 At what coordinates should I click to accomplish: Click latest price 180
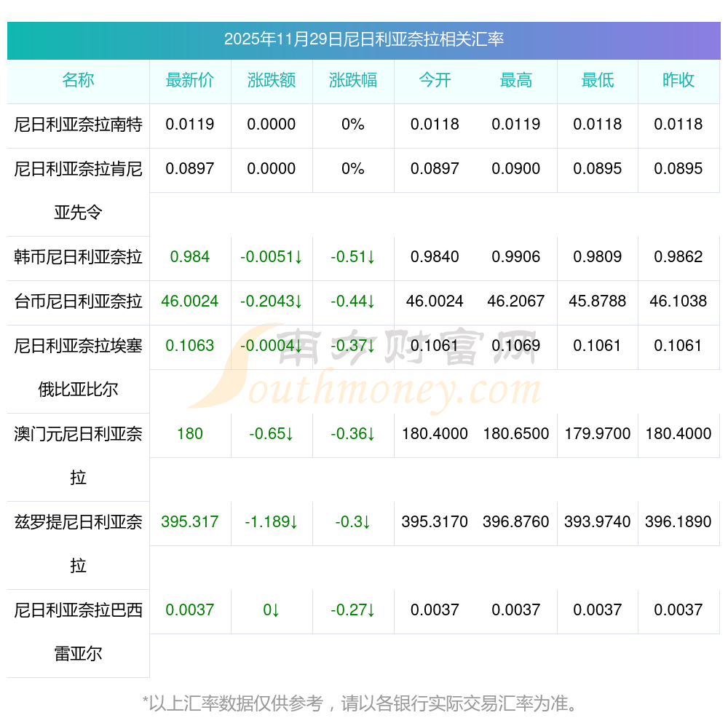click(x=190, y=434)
